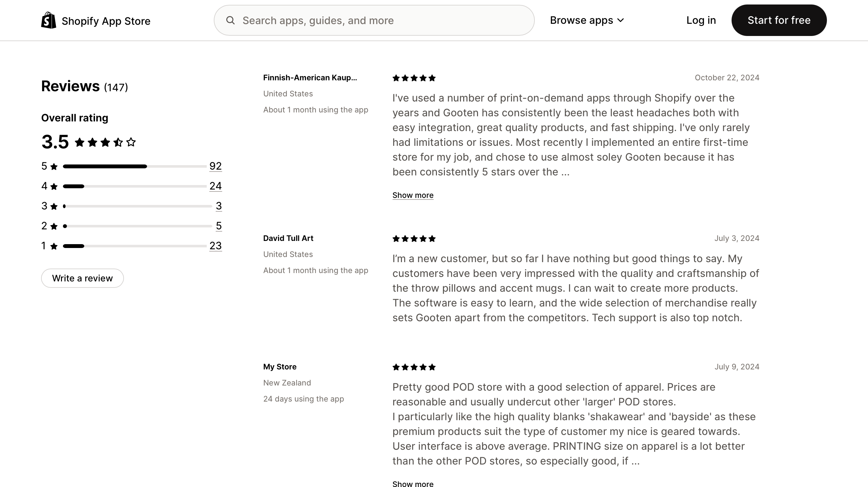The width and height of the screenshot is (868, 487).
Task: Click the search magnifier icon
Action: click(x=230, y=20)
